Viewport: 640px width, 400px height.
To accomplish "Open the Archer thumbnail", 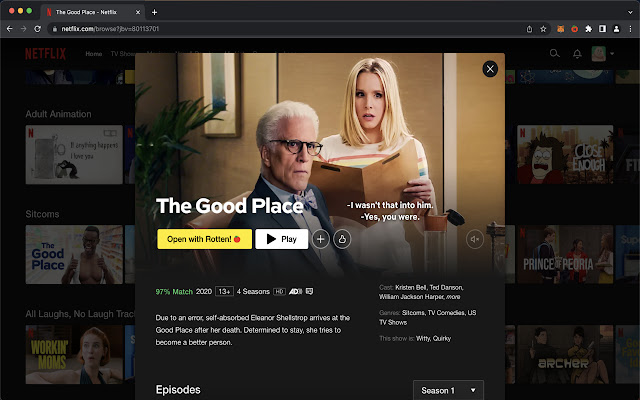I will point(565,354).
